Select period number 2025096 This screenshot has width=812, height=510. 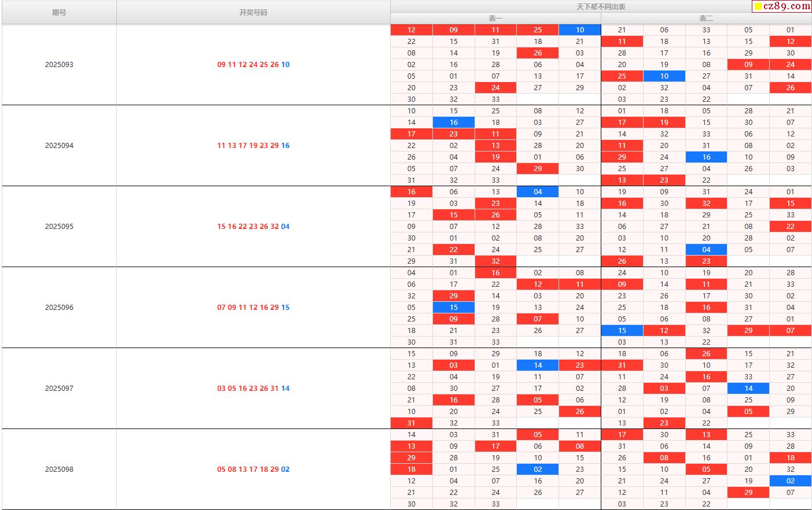59,307
